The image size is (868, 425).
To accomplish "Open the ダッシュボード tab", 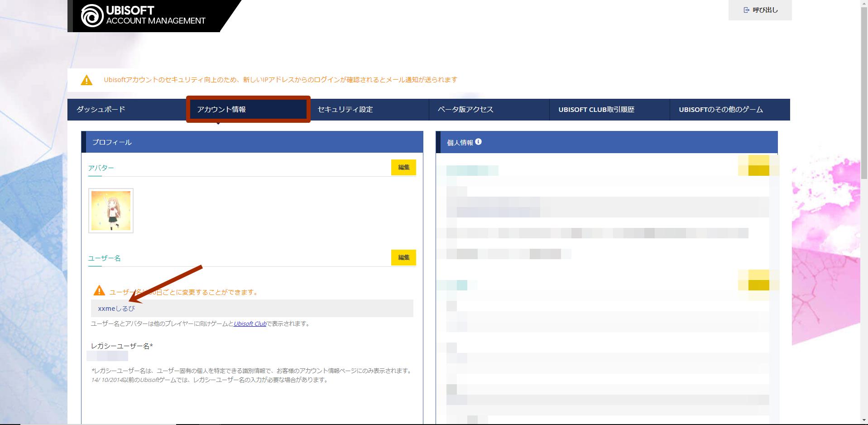I will pos(128,110).
